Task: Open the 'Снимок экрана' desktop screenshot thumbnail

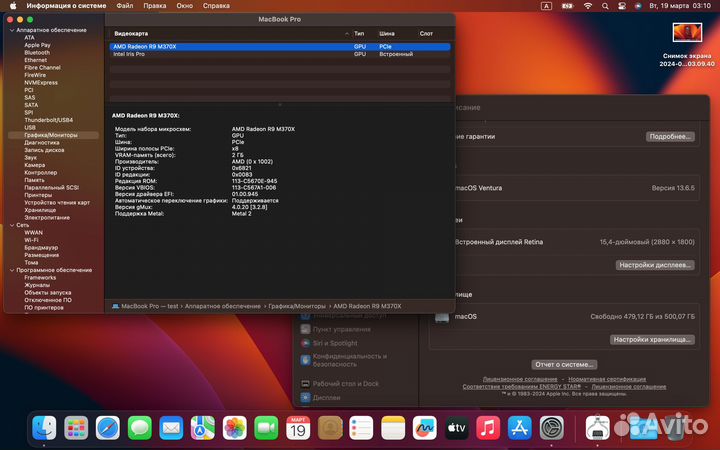Action: coord(687,33)
